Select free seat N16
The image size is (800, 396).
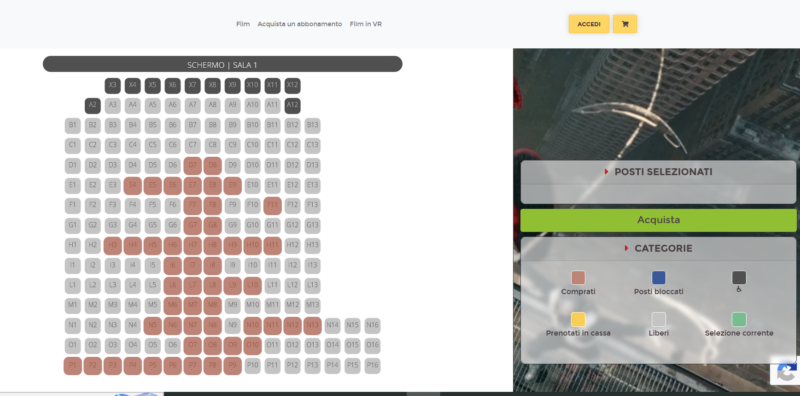[372, 326]
